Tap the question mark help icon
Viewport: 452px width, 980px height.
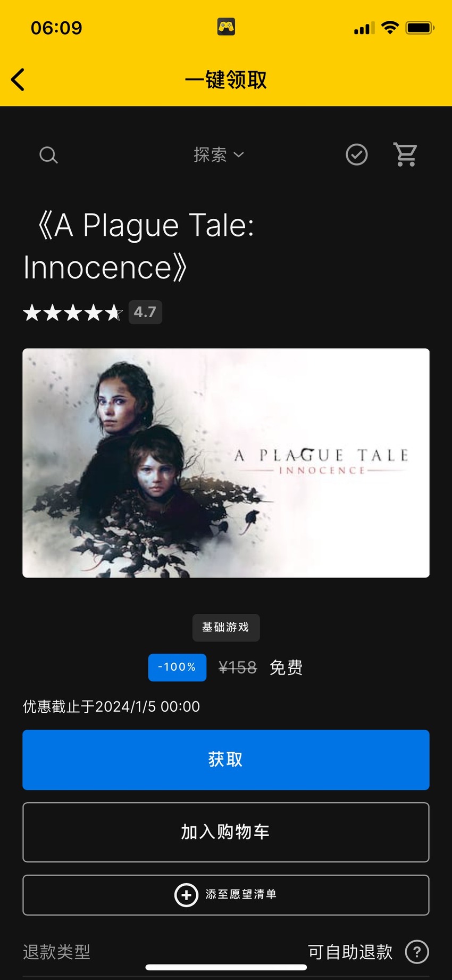[x=417, y=952]
